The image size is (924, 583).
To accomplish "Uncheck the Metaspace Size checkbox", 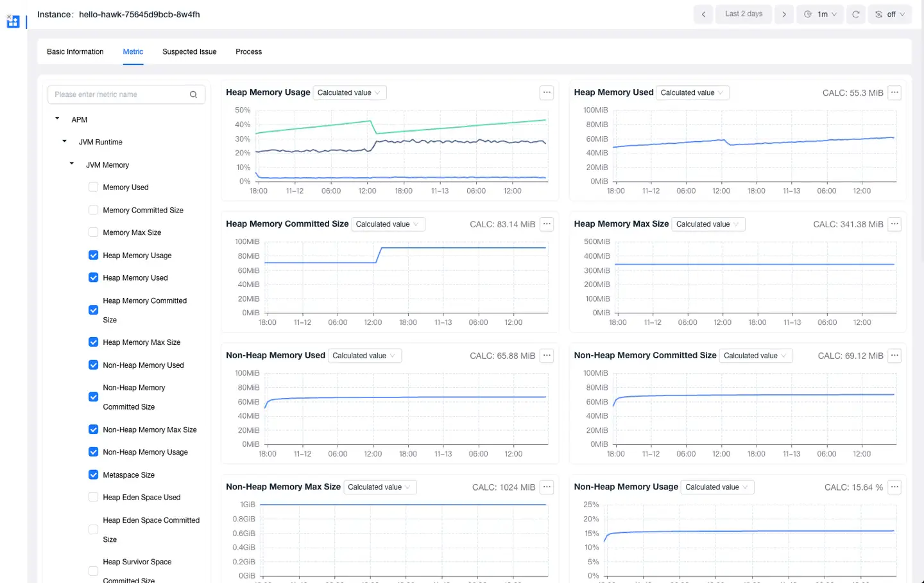I will click(x=94, y=475).
